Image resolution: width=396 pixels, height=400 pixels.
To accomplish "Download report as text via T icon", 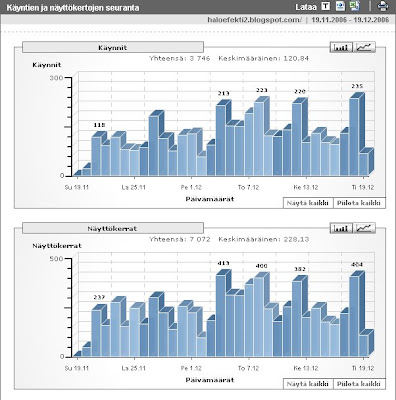I will click(326, 6).
